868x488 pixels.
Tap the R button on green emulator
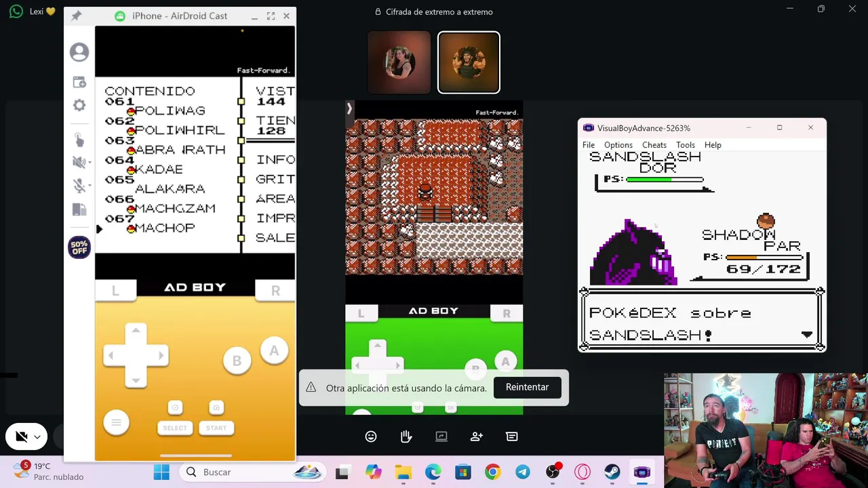(x=507, y=313)
